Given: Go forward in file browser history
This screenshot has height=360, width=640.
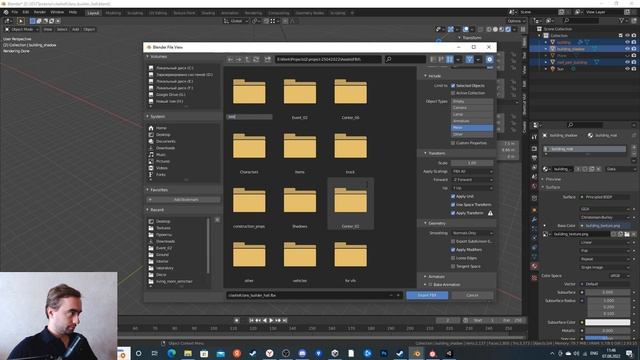Looking at the screenshot, I should (239, 60).
